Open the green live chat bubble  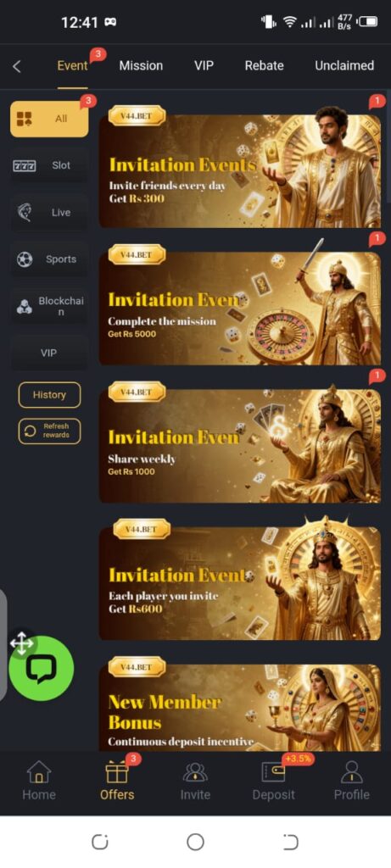coord(42,668)
